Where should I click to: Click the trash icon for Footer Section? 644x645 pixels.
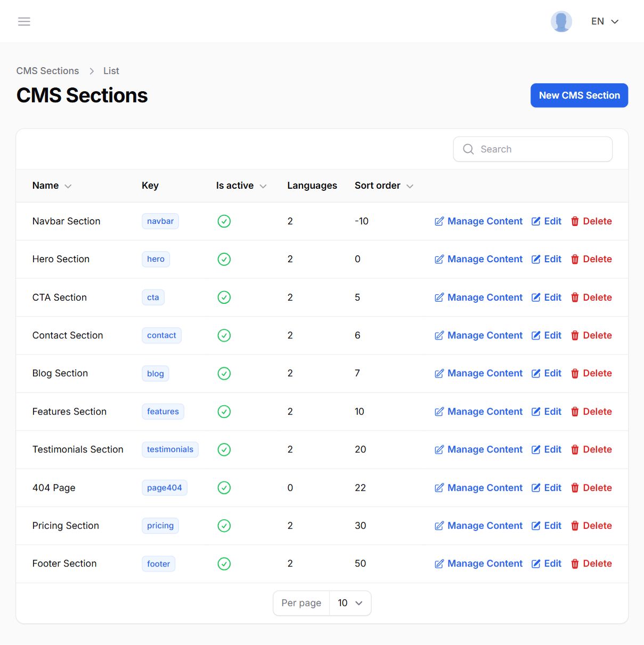pyautogui.click(x=575, y=564)
